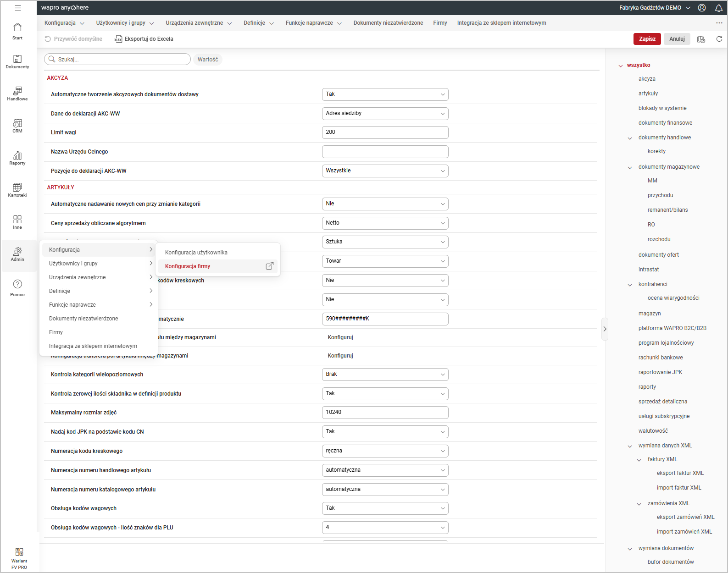Open the Dokumenty sidebar icon

click(17, 62)
